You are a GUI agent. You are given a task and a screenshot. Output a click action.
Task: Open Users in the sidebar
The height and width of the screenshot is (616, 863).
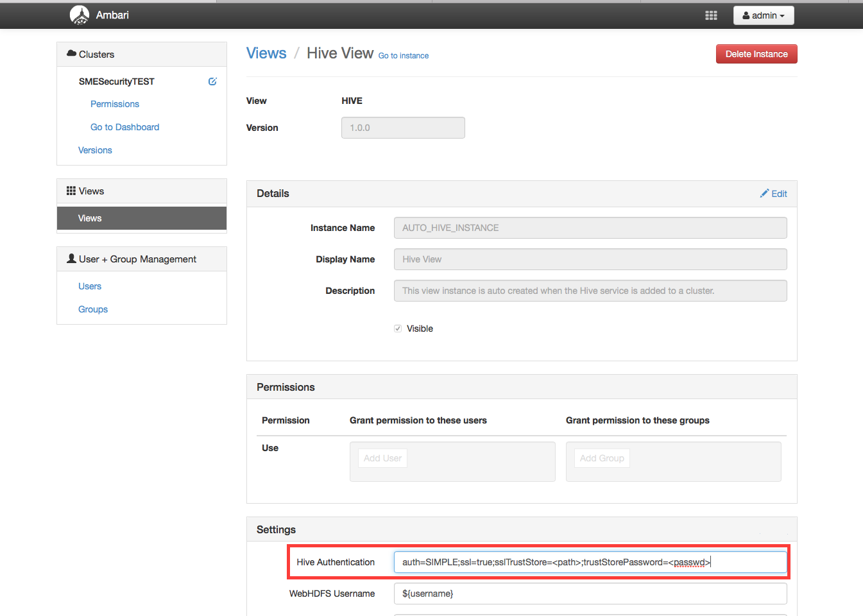pyautogui.click(x=90, y=286)
